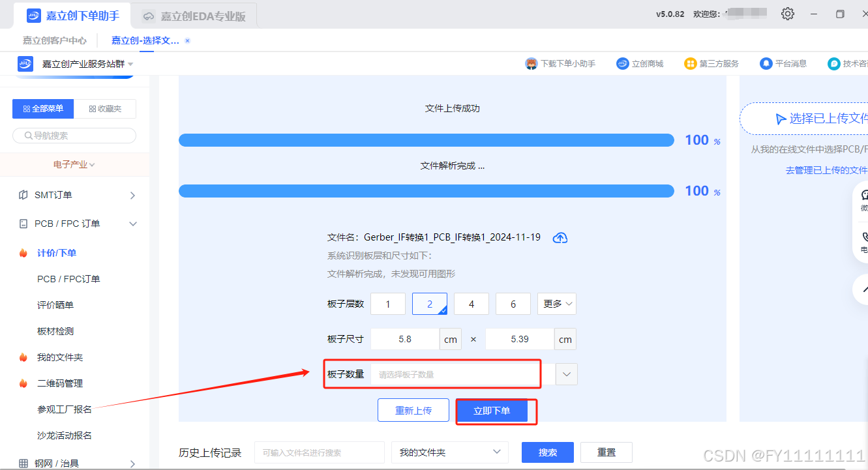Open 技术咨询 chat icon
This screenshot has height=470, width=868.
point(833,63)
